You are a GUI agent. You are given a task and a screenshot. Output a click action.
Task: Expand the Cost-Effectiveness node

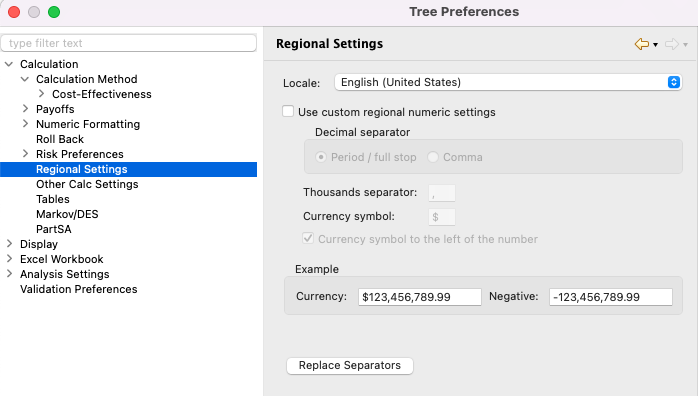coord(41,94)
